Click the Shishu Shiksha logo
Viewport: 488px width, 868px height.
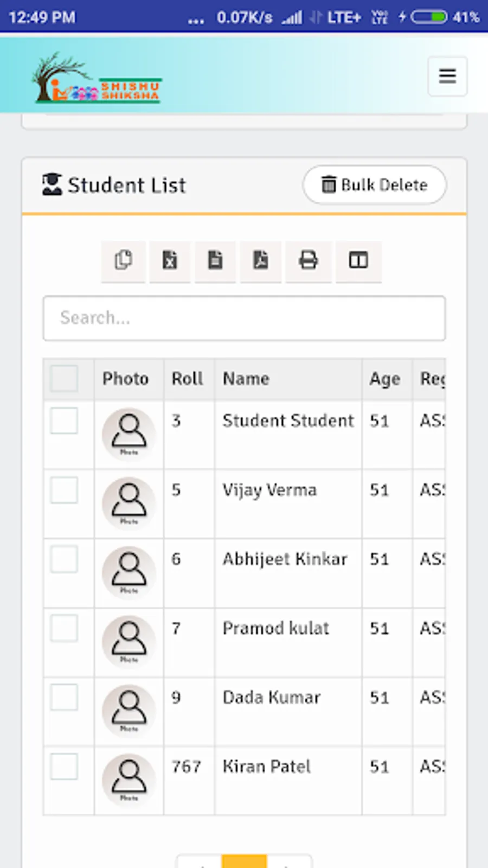click(x=97, y=78)
